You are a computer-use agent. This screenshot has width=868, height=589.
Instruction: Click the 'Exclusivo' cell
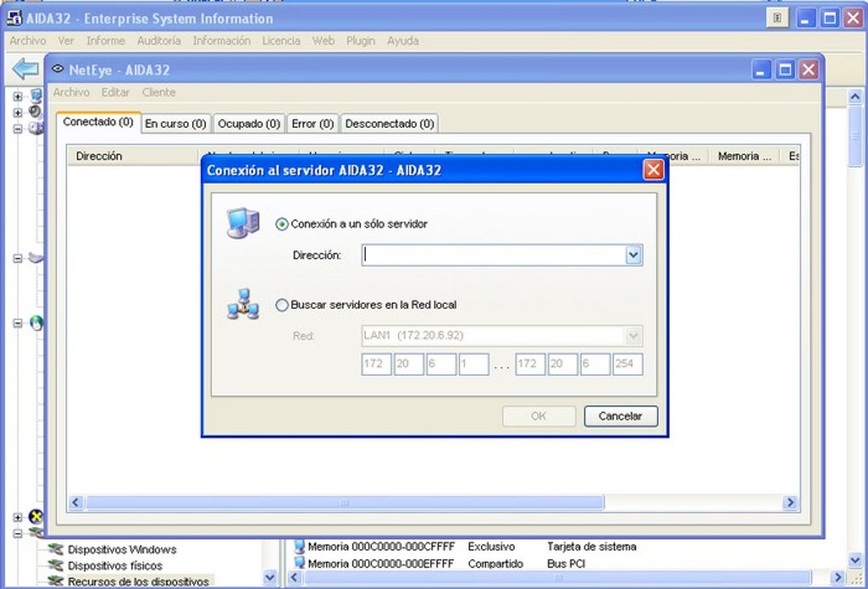pyautogui.click(x=491, y=546)
